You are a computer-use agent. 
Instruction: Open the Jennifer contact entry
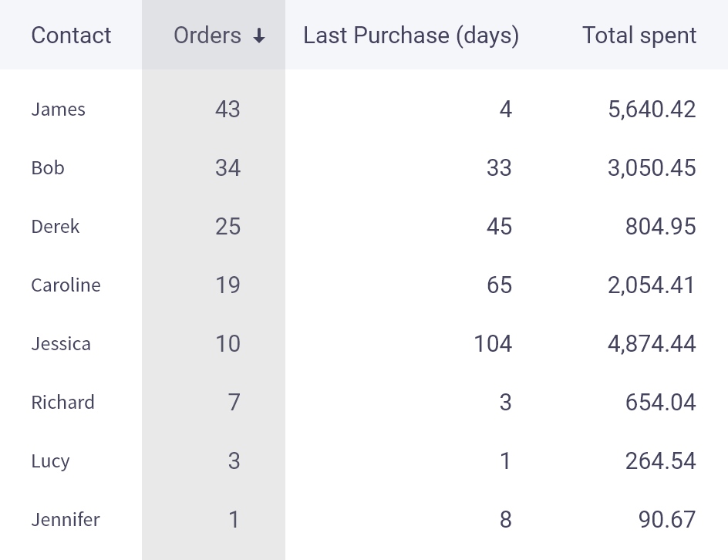click(x=66, y=520)
